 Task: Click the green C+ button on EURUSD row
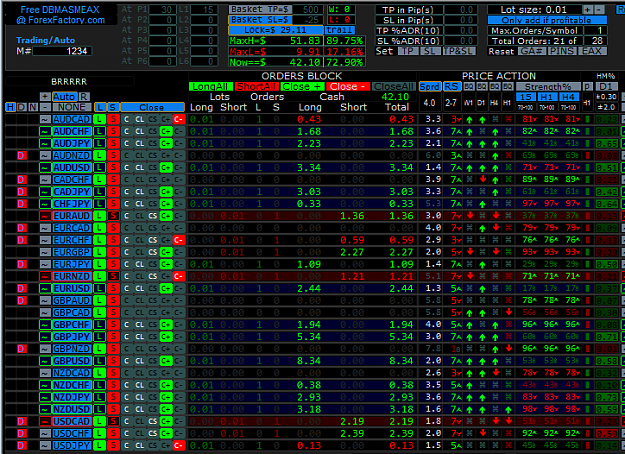pyautogui.click(x=165, y=288)
